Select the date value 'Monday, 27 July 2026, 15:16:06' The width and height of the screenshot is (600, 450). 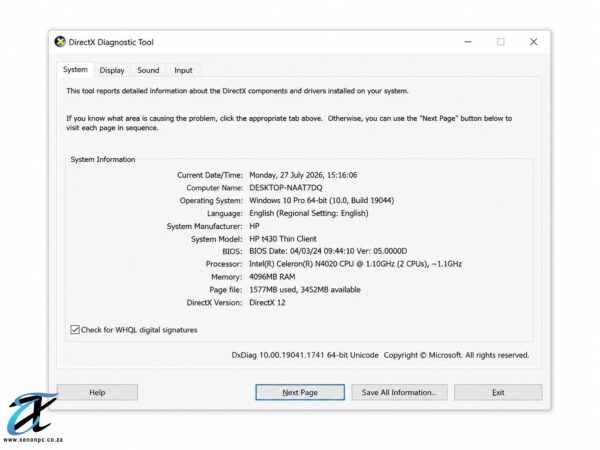(303, 175)
